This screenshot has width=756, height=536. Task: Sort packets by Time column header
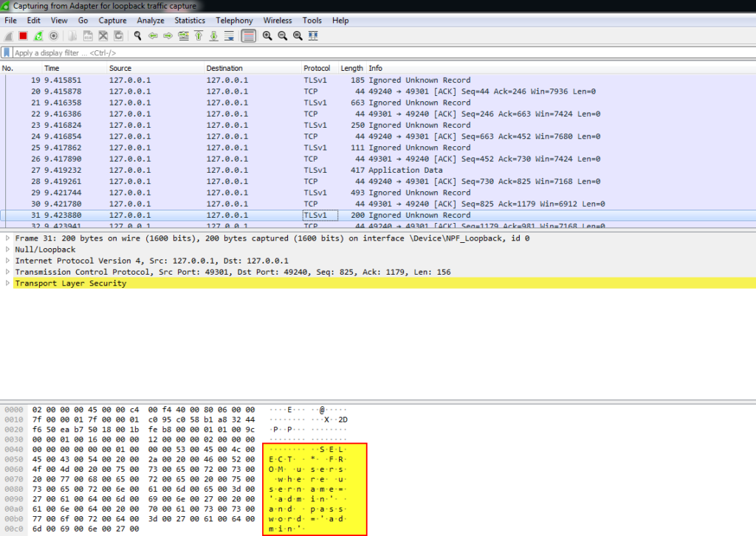tap(52, 68)
